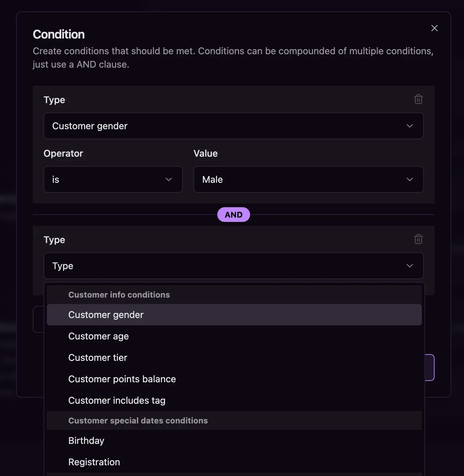Click chevron arrow in Value dropdown

[409, 179]
